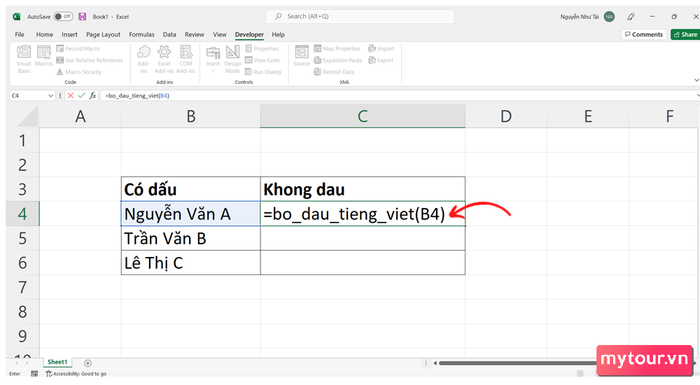Click View Code
The width and height of the screenshot is (700, 385).
(x=262, y=60)
